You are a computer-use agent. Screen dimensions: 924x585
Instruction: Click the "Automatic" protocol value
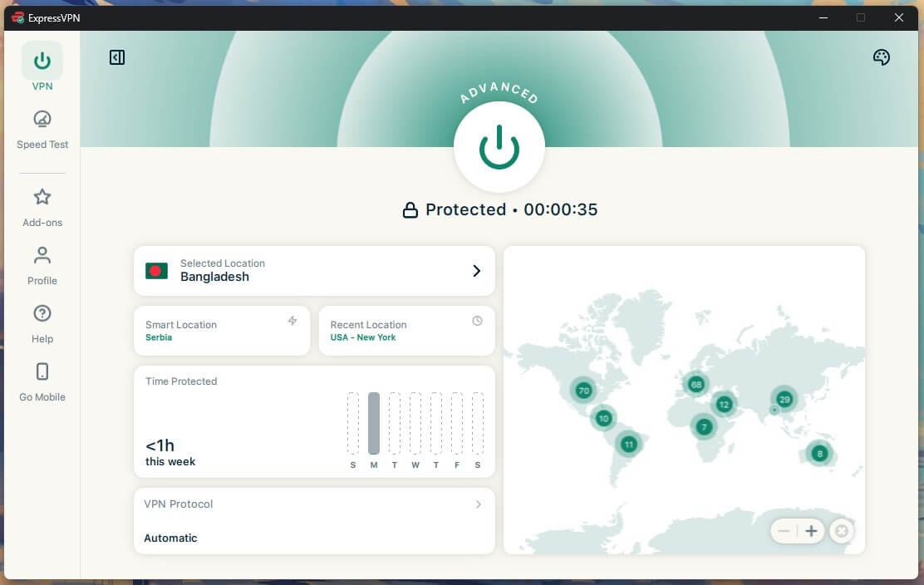click(170, 538)
